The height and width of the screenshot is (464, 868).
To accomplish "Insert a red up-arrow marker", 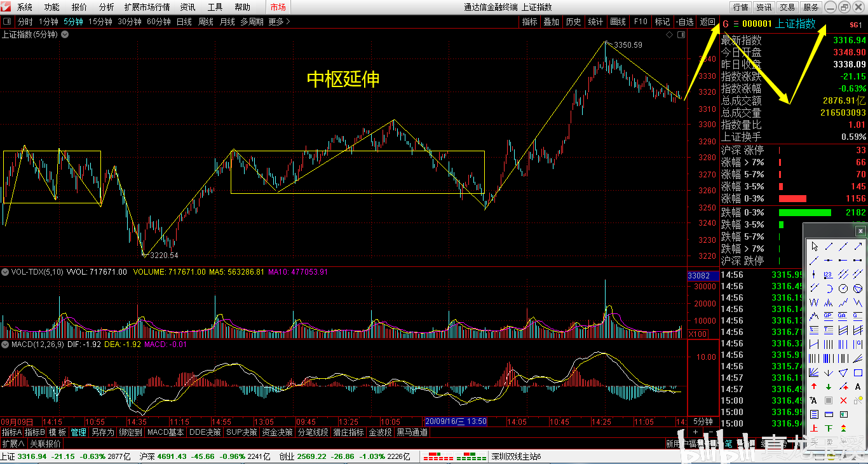I will 814,386.
